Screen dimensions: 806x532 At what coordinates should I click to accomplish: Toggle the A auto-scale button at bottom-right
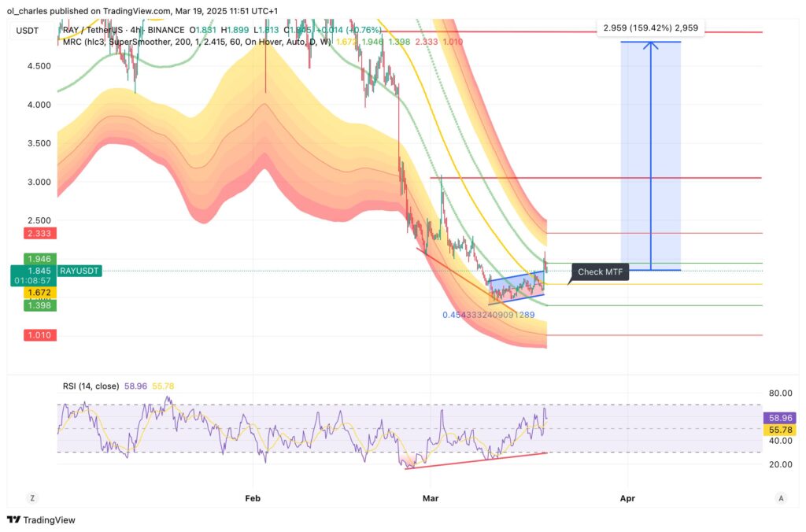[780, 497]
